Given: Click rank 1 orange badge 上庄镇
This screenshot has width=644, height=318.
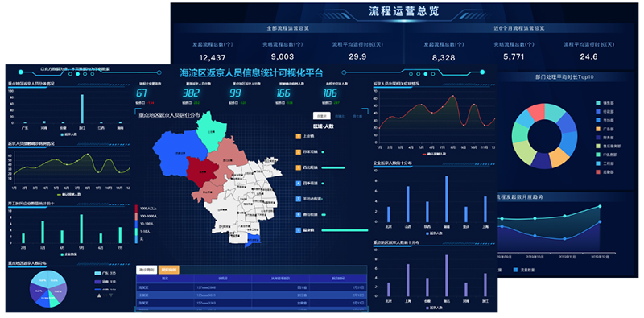Looking at the screenshot, I should 298,136.
